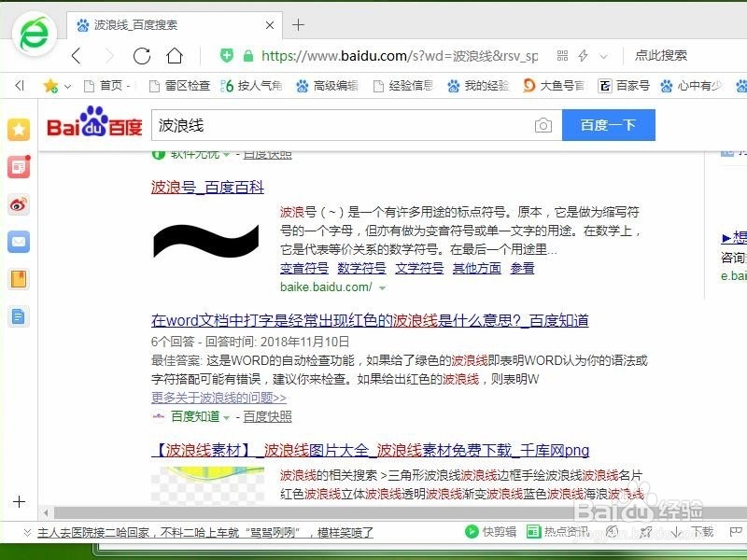Open 百度快照 beside 百度知道
This screenshot has width=747, height=560.
pyautogui.click(x=267, y=416)
